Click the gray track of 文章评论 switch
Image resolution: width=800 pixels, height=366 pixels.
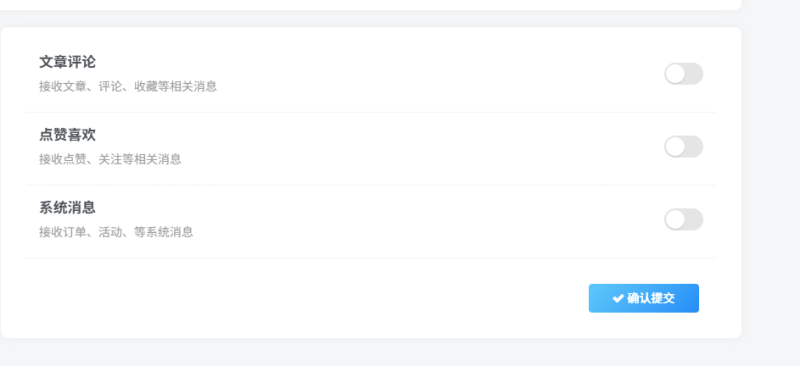(694, 74)
